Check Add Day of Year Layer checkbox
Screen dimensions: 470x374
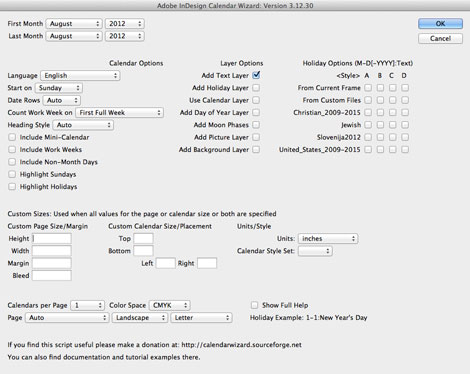point(256,113)
